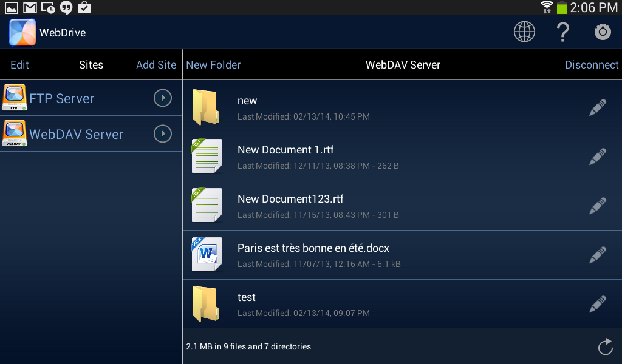Tap the Hangouts notification icon in status bar
The width and height of the screenshot is (622, 364).
(x=66, y=7)
